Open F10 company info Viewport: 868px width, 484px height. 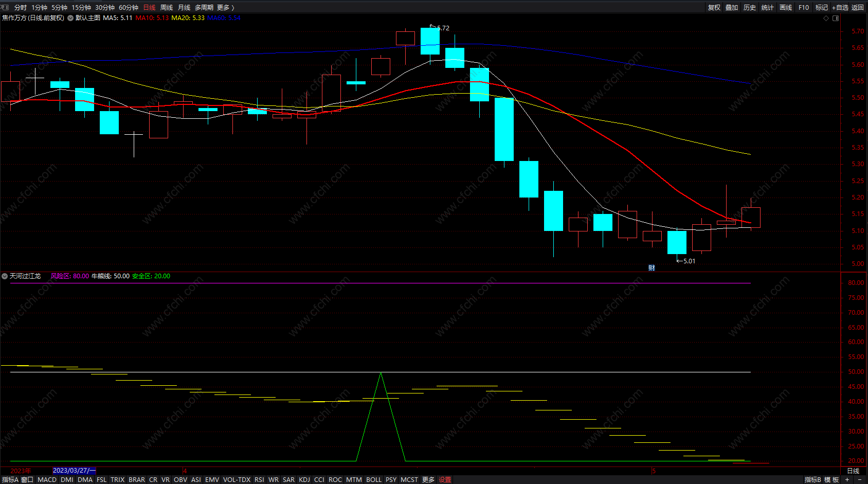coord(804,7)
